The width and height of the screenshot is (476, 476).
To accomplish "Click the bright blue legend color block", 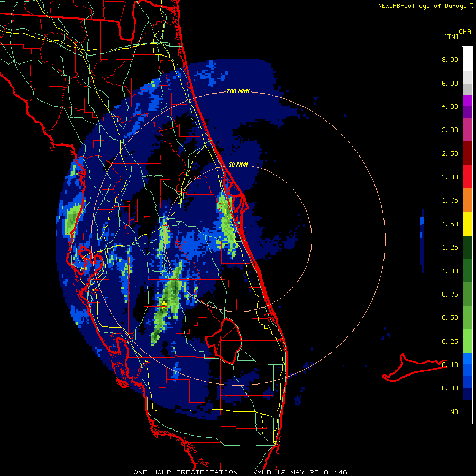I will pyautogui.click(x=467, y=359).
